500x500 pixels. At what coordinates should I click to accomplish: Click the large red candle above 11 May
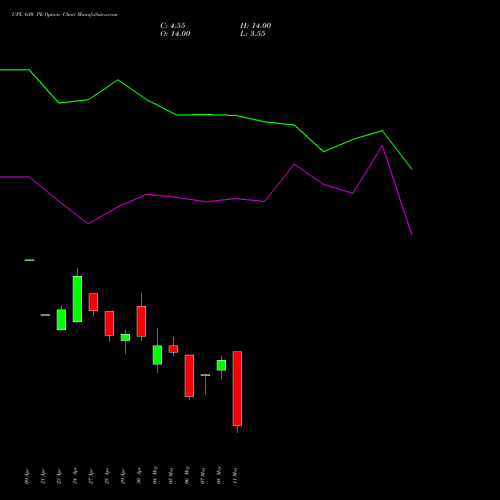tap(237, 388)
